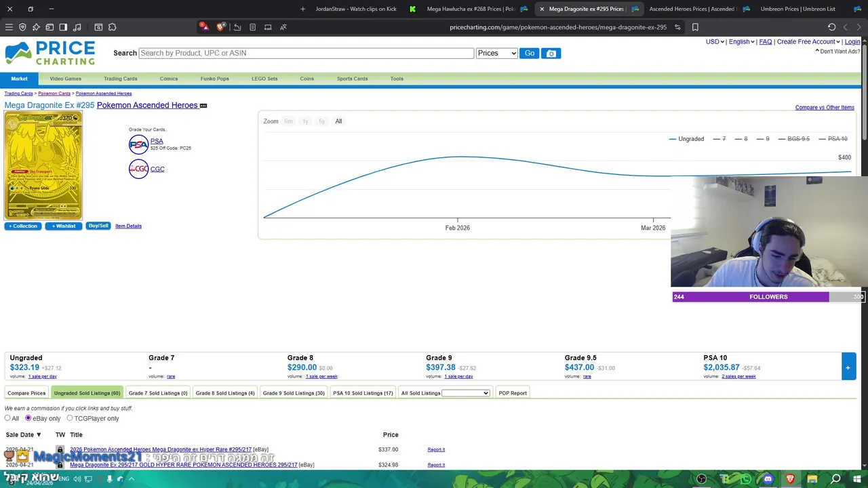Image resolution: width=868 pixels, height=488 pixels.
Task: Click the Windows Start button
Action: tap(858, 479)
